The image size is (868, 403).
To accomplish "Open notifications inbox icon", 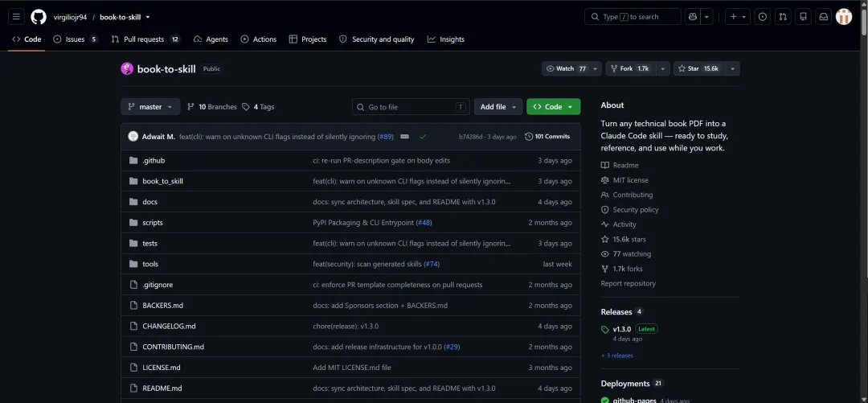I will pos(824,17).
